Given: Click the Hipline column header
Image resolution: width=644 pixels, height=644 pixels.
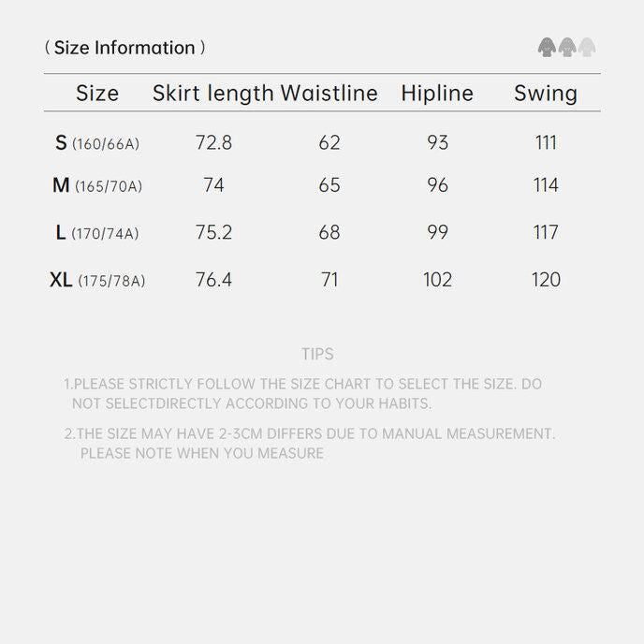Looking at the screenshot, I should point(437,94).
